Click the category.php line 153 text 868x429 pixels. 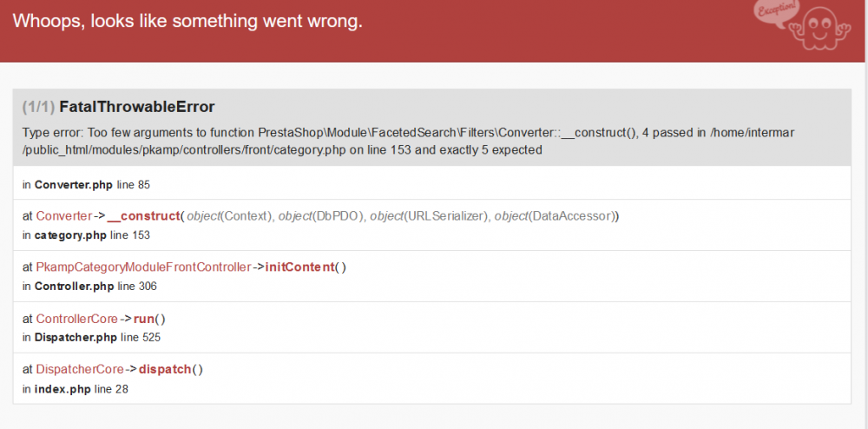(x=86, y=234)
